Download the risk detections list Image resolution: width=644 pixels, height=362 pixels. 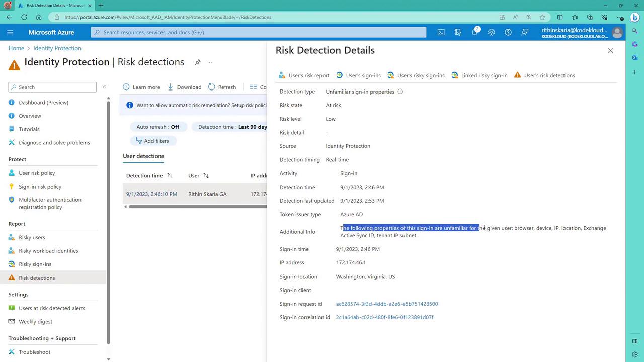click(184, 87)
